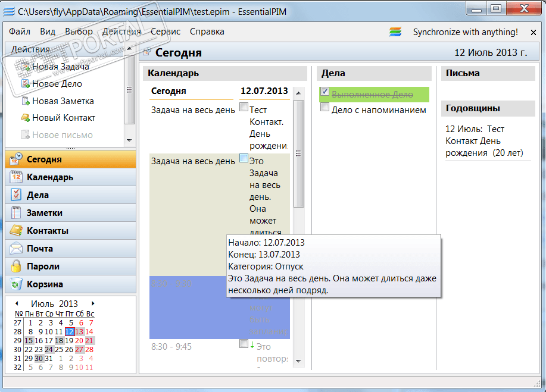Image resolution: width=546 pixels, height=392 pixels.
Task: Check the Это Задача на весь день checkbox
Action: coord(244,158)
